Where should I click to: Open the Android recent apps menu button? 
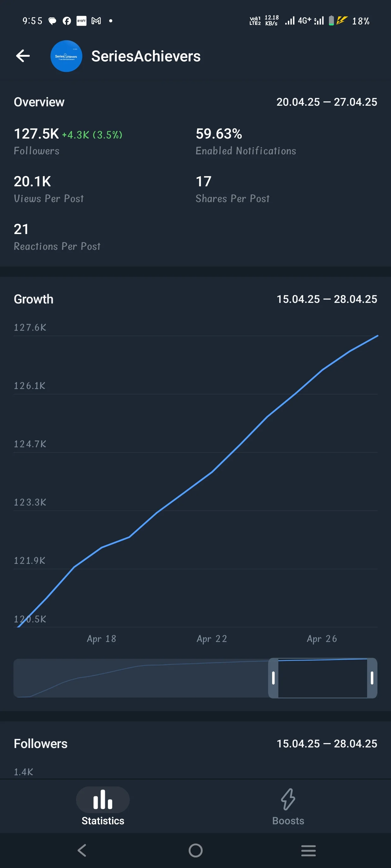pos(308,850)
